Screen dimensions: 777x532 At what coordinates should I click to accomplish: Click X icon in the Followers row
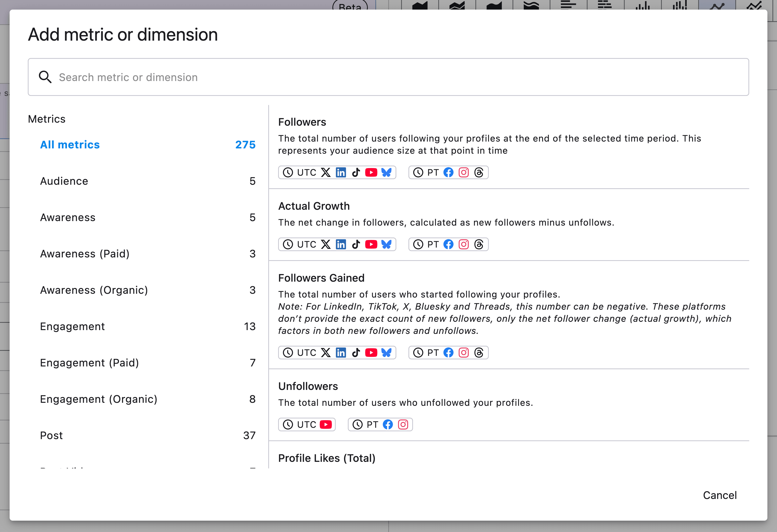coord(326,173)
